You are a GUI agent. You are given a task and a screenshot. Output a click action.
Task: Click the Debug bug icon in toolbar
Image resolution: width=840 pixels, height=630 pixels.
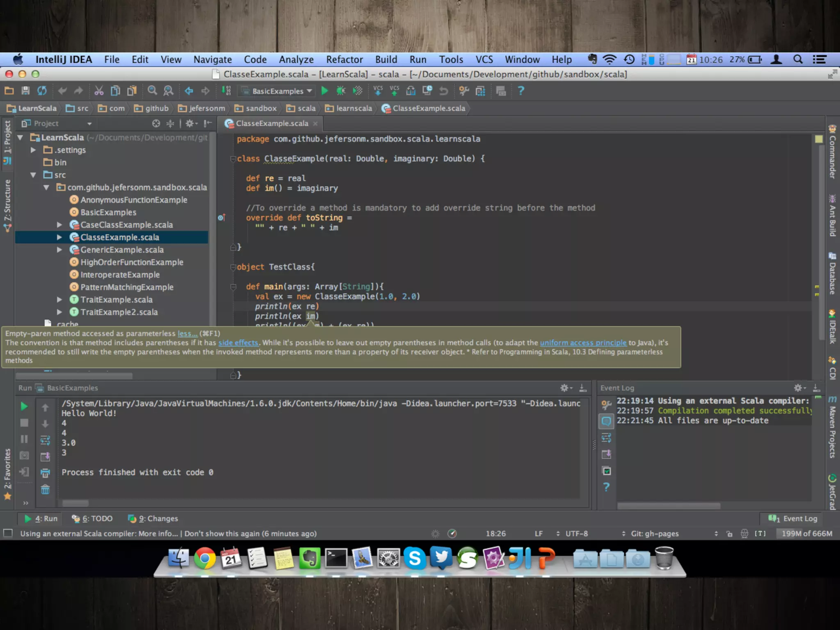[x=341, y=91]
